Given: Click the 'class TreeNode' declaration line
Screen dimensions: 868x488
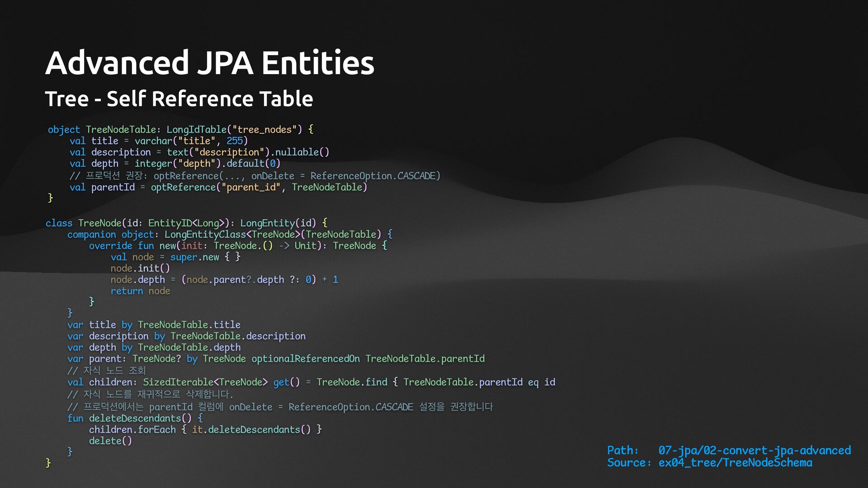Looking at the screenshot, I should coord(186,223).
